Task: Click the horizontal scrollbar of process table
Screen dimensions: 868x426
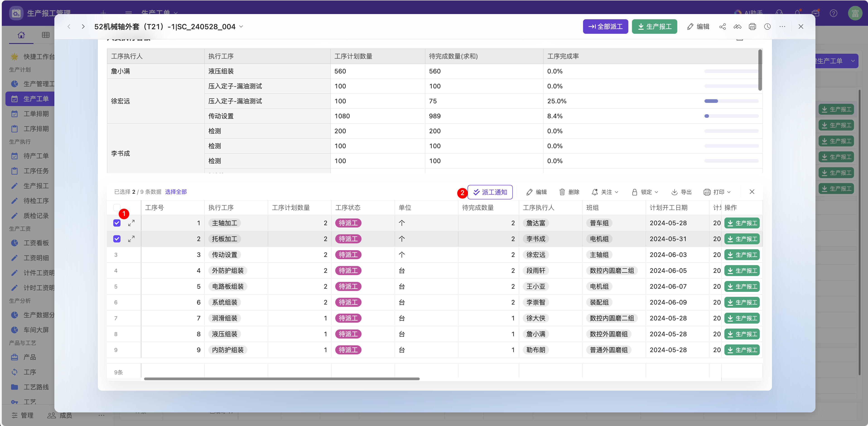Action: coord(282,379)
